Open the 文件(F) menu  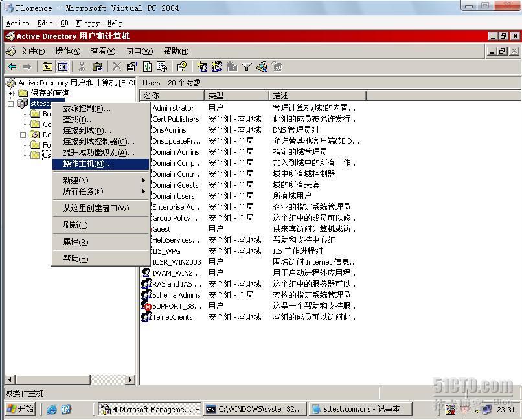click(x=32, y=51)
